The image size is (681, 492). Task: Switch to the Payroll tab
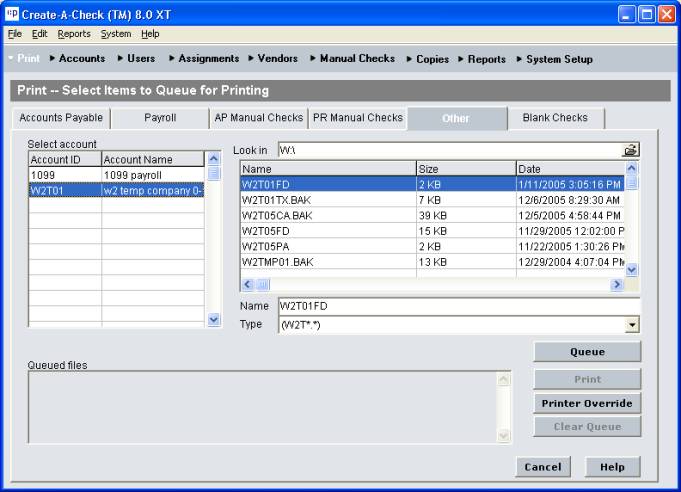(160, 118)
